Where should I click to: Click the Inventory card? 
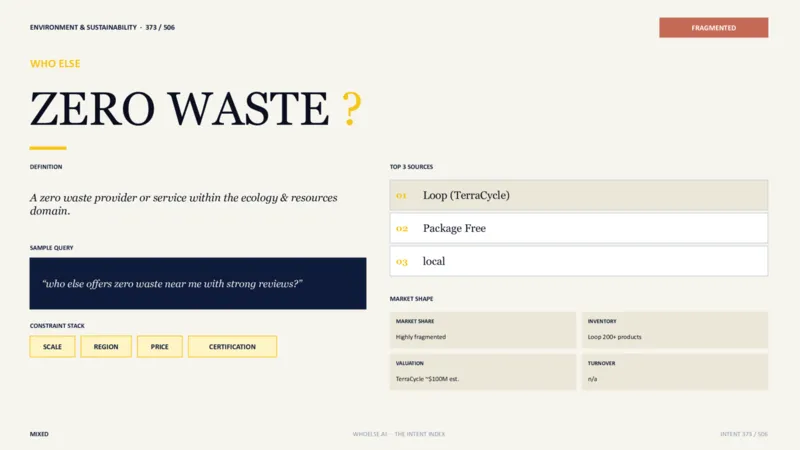pyautogui.click(x=674, y=330)
